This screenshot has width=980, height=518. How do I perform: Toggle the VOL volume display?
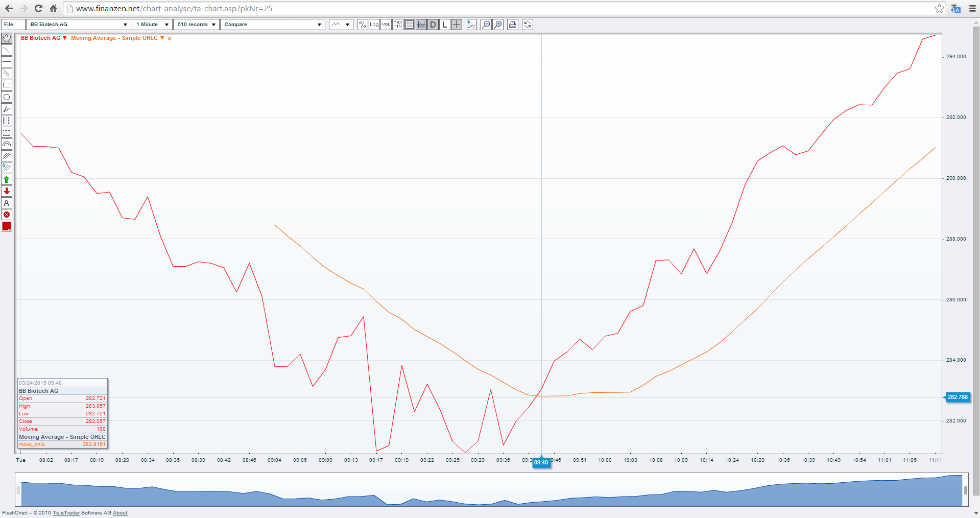(386, 25)
